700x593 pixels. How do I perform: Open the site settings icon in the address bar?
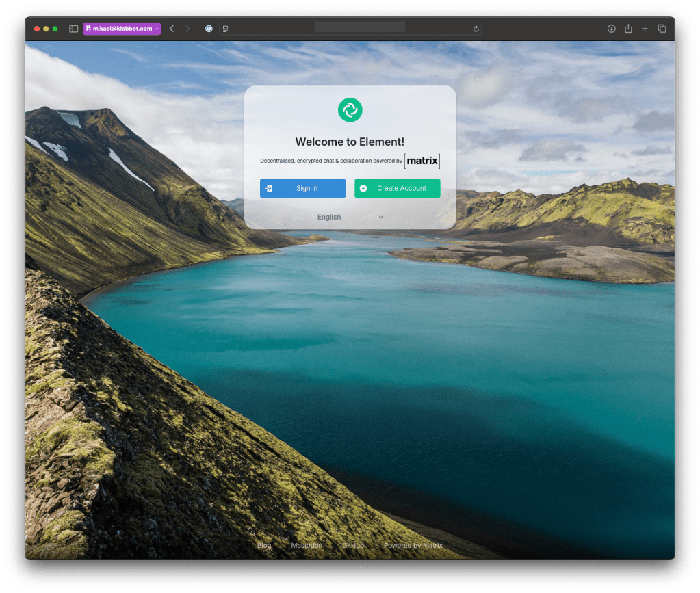click(226, 29)
